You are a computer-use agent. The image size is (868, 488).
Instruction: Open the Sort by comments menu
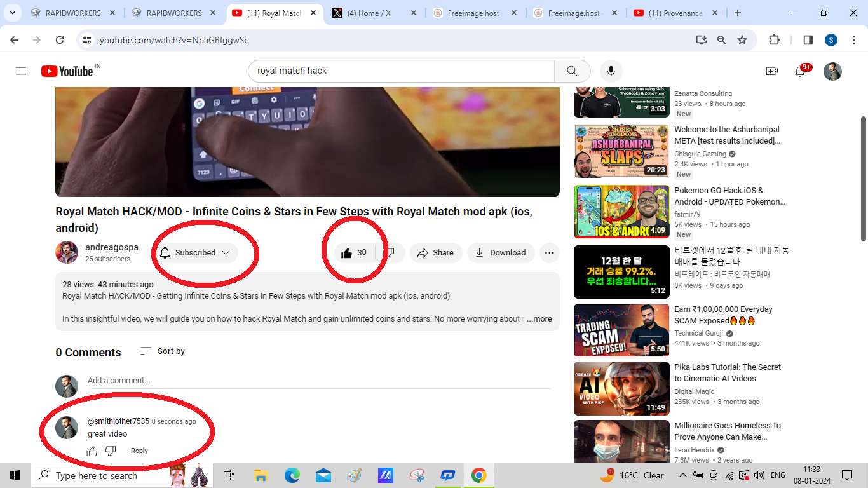(163, 351)
